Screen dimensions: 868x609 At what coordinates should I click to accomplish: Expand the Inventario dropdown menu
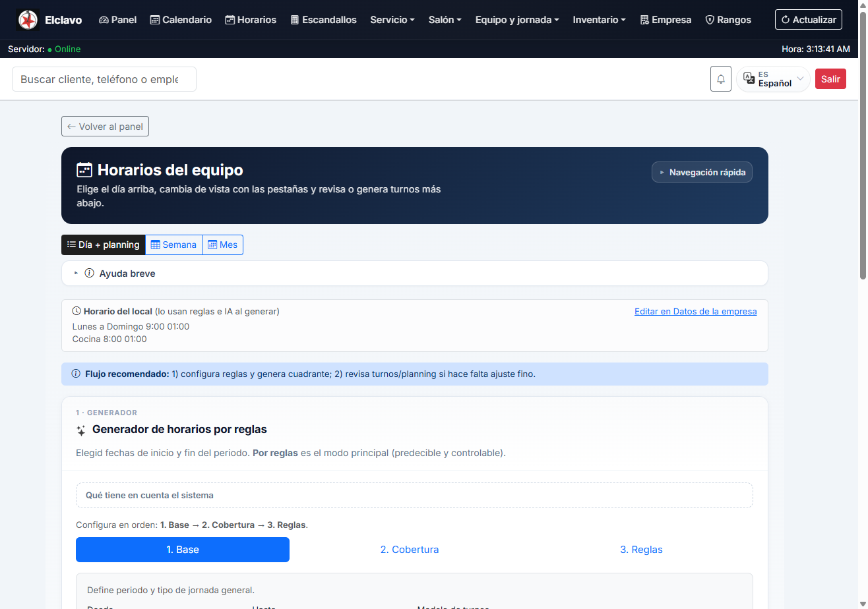click(x=600, y=20)
